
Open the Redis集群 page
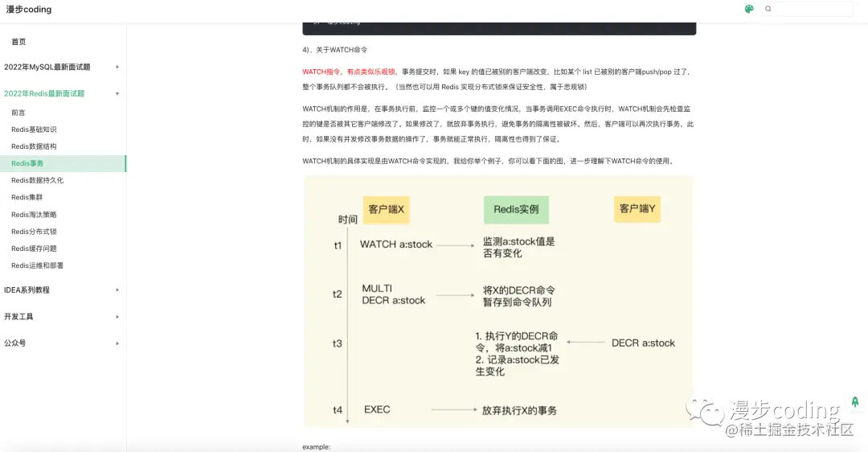click(x=27, y=197)
